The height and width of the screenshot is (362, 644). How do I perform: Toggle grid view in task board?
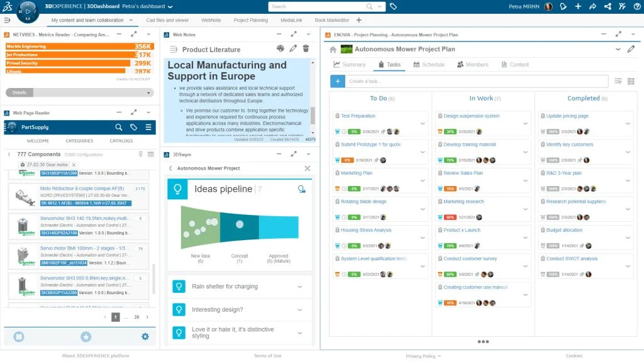click(631, 81)
